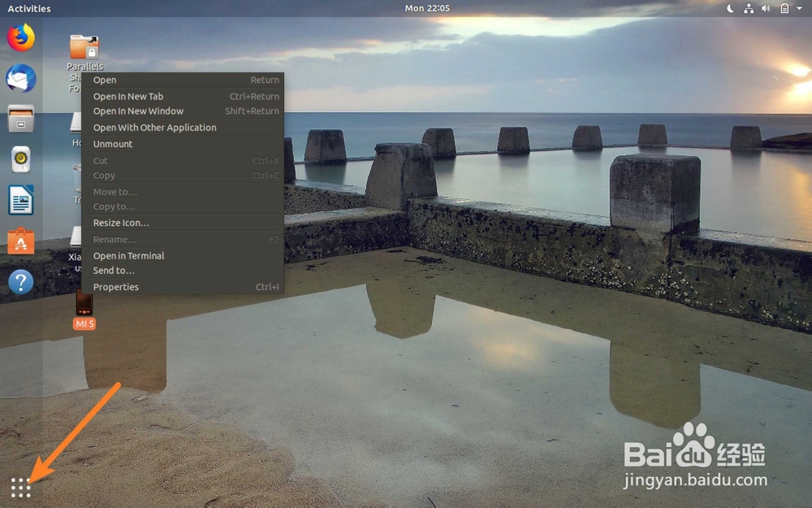The height and width of the screenshot is (508, 812).
Task: Expand the system status menu arrow
Action: click(x=798, y=8)
